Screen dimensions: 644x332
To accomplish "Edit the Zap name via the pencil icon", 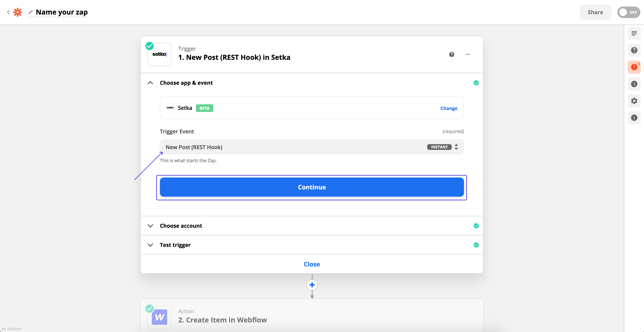I will point(30,12).
